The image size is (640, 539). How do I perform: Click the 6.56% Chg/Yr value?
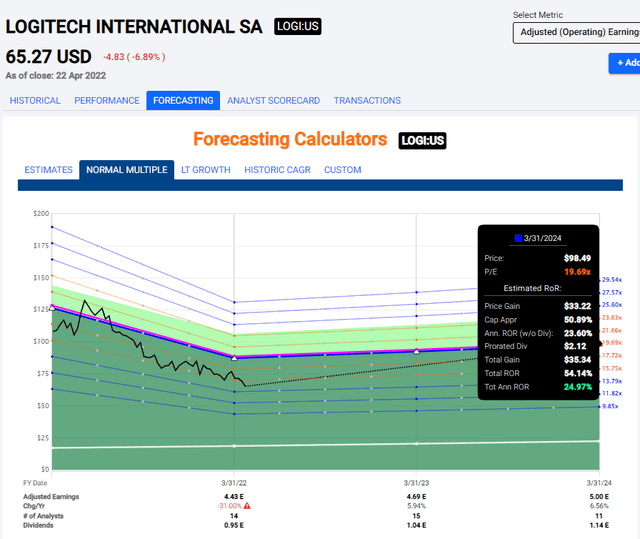pos(599,506)
